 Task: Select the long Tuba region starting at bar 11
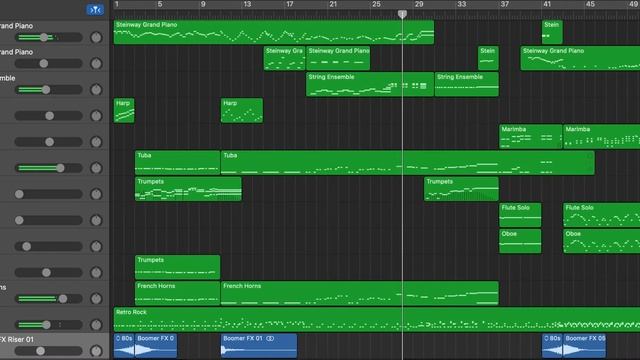[x=407, y=163]
